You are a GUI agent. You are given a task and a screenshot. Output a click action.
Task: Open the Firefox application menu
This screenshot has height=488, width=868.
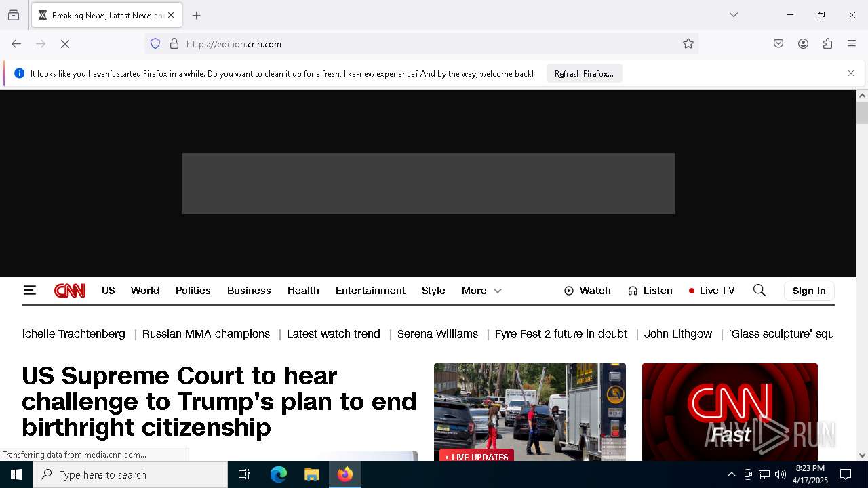852,44
